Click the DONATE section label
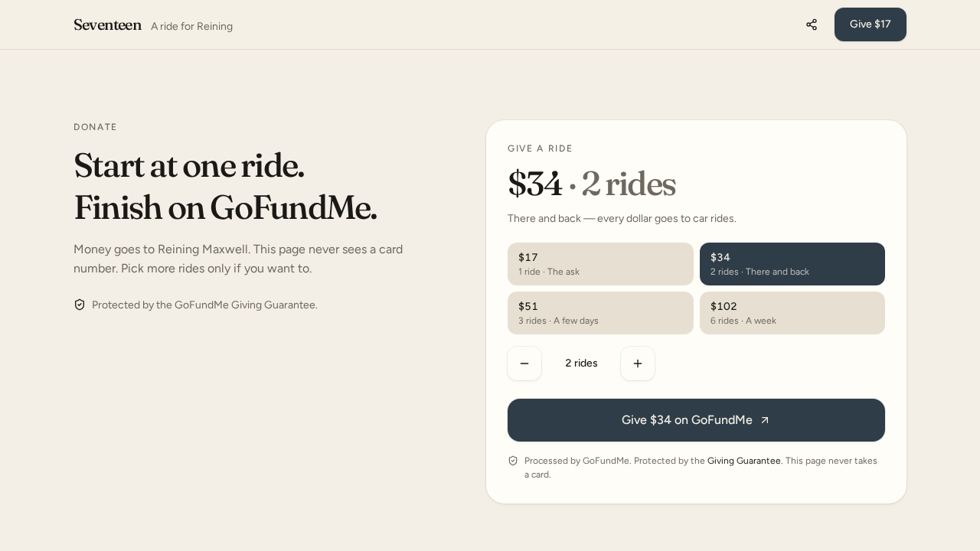 96,127
